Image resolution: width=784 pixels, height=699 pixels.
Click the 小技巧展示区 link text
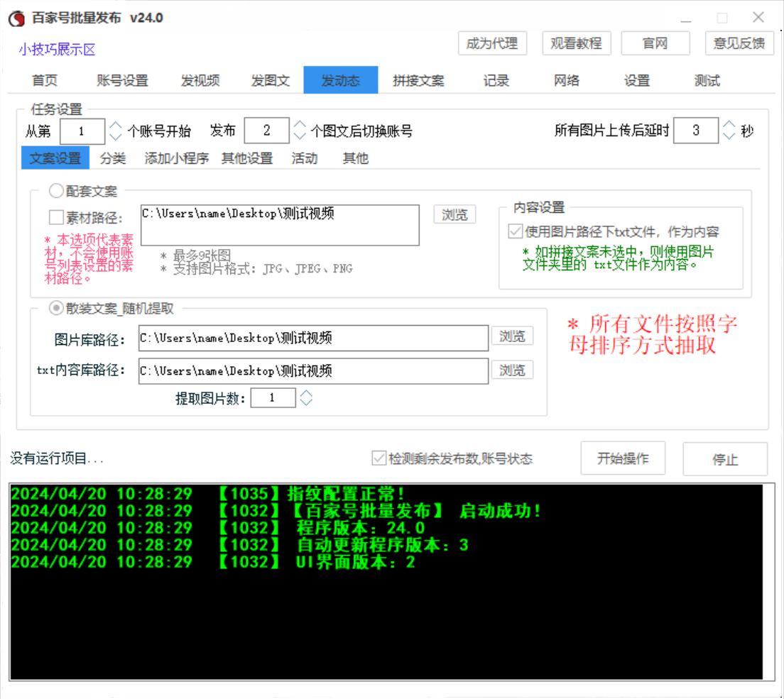tap(57, 50)
